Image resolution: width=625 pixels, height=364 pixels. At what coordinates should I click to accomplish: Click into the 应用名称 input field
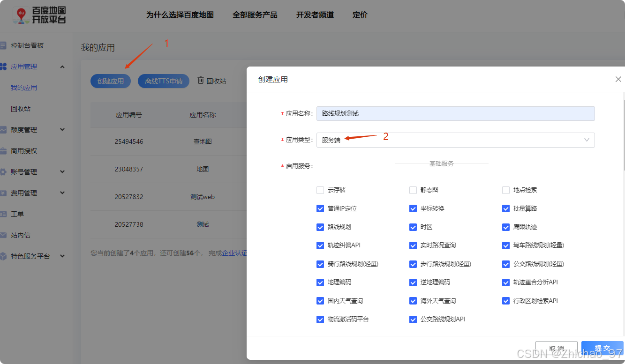455,113
